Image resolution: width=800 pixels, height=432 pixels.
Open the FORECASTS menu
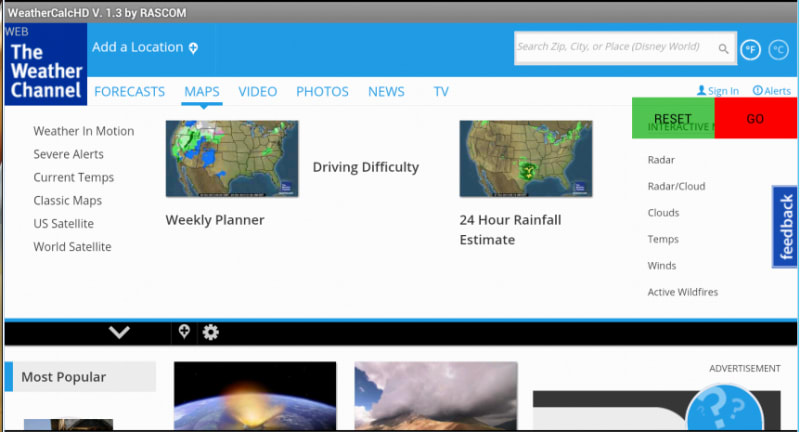pos(130,92)
